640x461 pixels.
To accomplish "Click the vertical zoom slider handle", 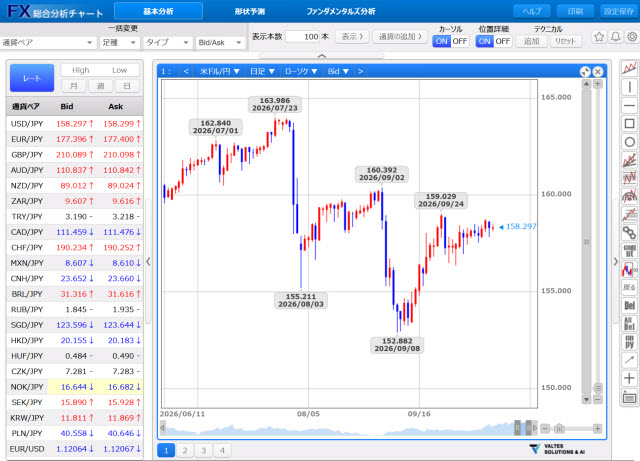I will (x=598, y=387).
